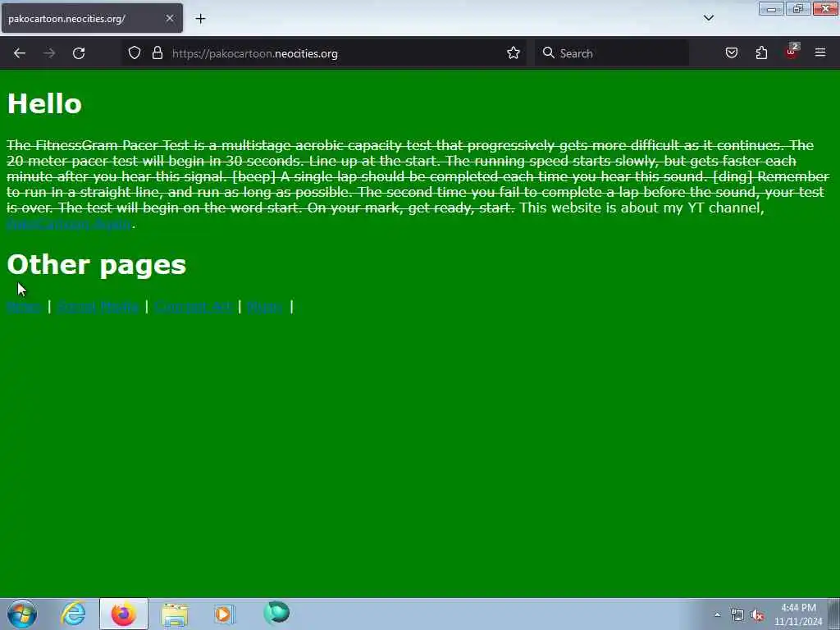This screenshot has width=840, height=630.
Task: Open the tracking protection shield icon
Action: (135, 53)
